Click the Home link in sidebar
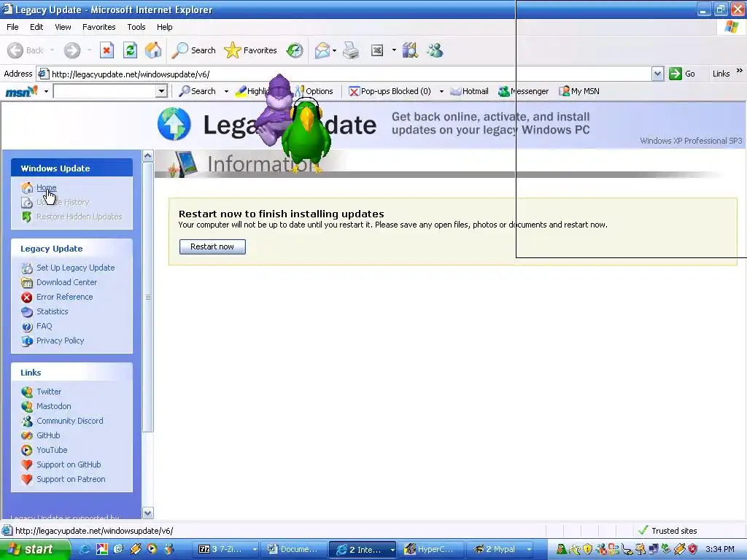 46,187
